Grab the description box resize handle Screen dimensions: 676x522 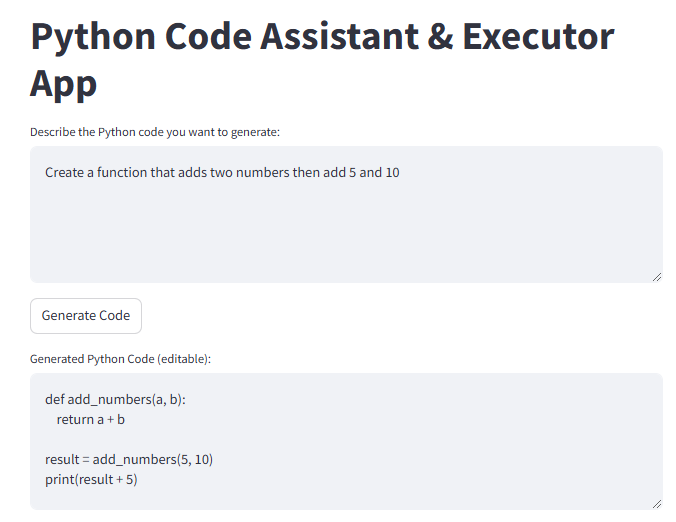pos(657,277)
